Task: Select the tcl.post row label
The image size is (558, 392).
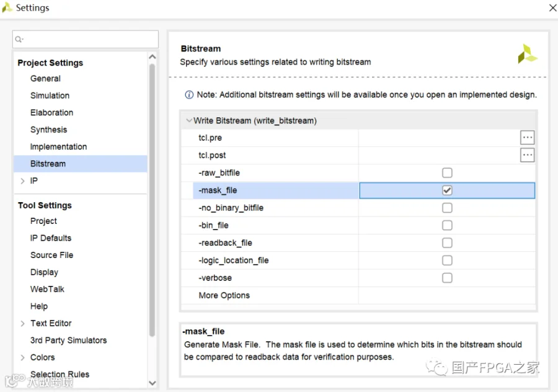Action: 212,155
